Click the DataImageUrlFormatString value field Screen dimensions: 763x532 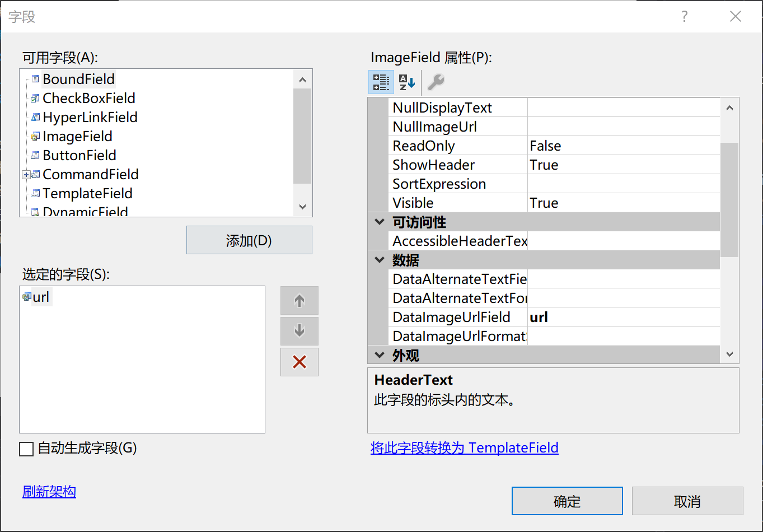point(624,336)
